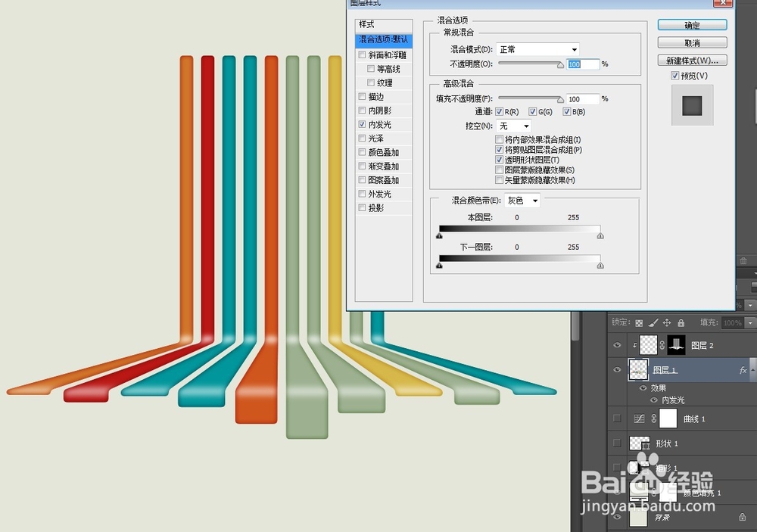Viewport: 757px width, 532px height.
Task: Enable the 等高线 checkbox
Action: pos(371,69)
